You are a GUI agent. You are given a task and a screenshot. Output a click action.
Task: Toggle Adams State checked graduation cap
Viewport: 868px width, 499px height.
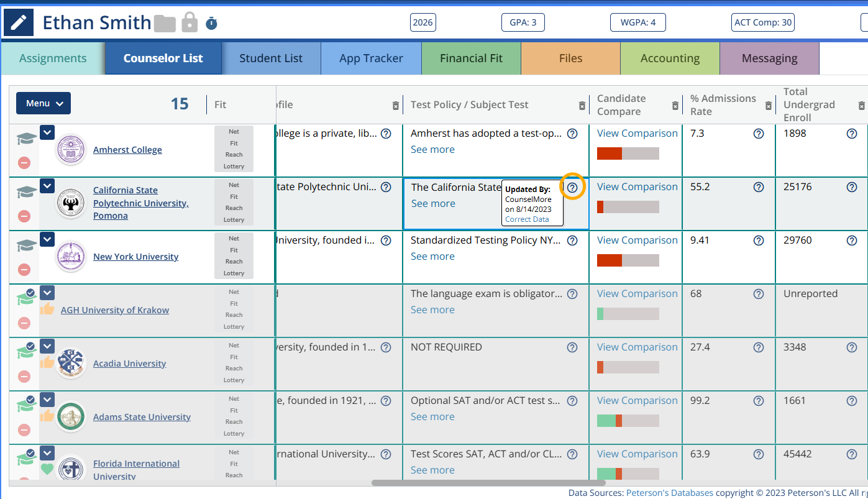pos(25,405)
